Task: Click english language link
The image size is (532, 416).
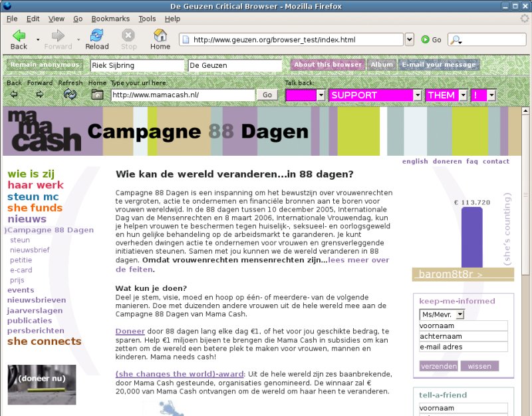Action: [415, 161]
